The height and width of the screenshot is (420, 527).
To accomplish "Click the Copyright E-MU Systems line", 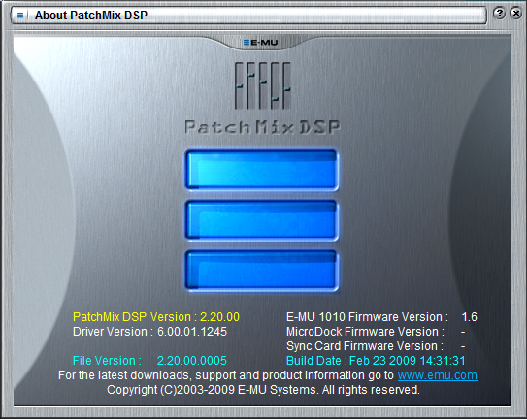I will click(x=263, y=390).
